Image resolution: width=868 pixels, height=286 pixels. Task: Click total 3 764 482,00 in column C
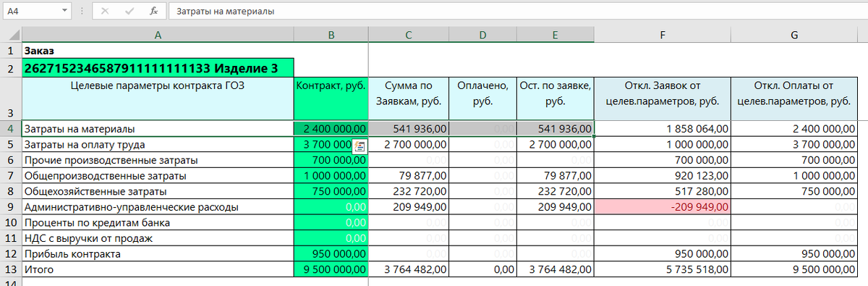(408, 269)
